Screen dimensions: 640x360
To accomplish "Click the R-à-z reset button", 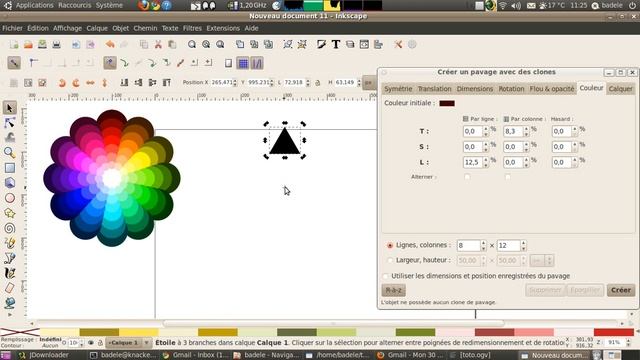I will pos(393,290).
